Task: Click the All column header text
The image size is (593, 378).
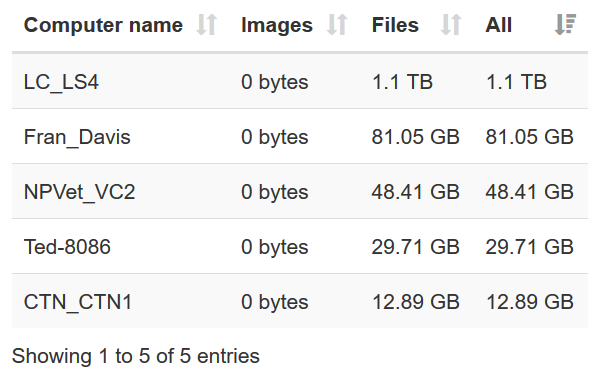Action: (498, 25)
